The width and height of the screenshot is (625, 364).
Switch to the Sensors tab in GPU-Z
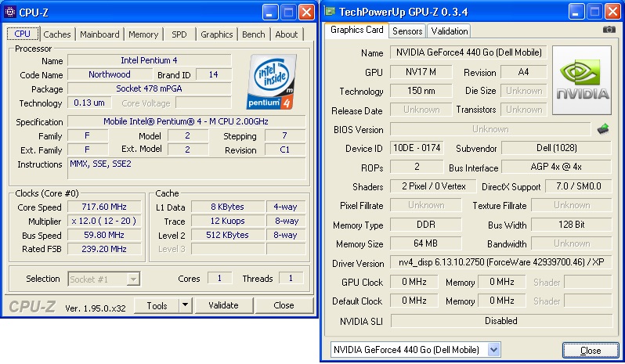pos(407,31)
